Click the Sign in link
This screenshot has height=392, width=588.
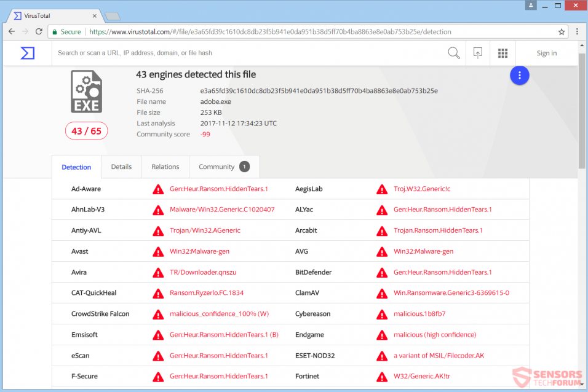(546, 53)
